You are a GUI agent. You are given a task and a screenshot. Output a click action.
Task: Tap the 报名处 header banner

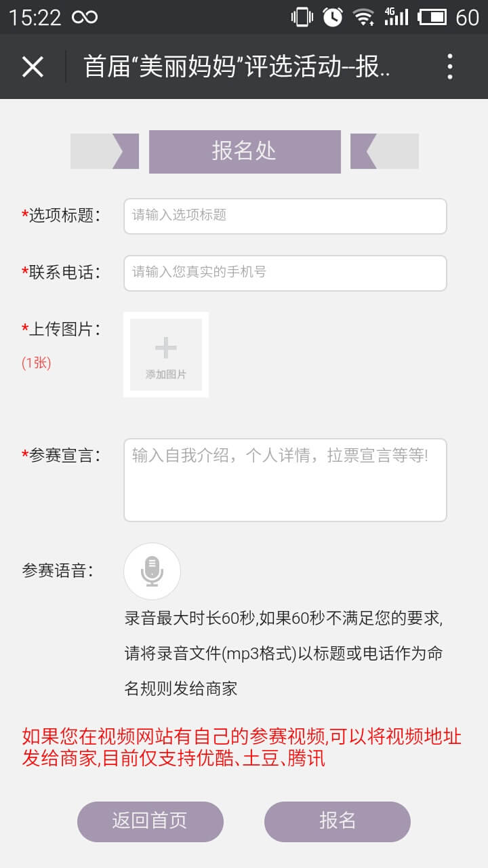(x=245, y=151)
